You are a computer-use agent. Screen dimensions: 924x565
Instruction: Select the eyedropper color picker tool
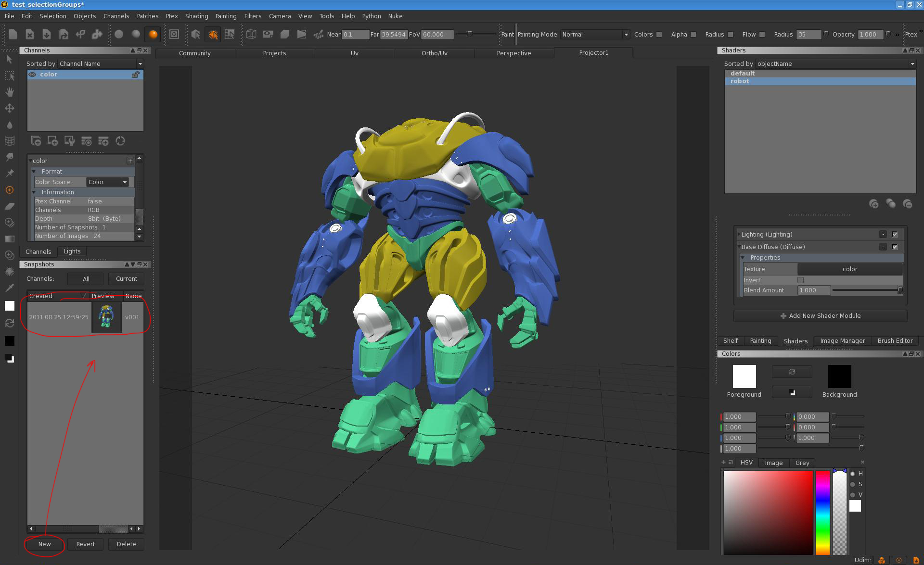[9, 288]
